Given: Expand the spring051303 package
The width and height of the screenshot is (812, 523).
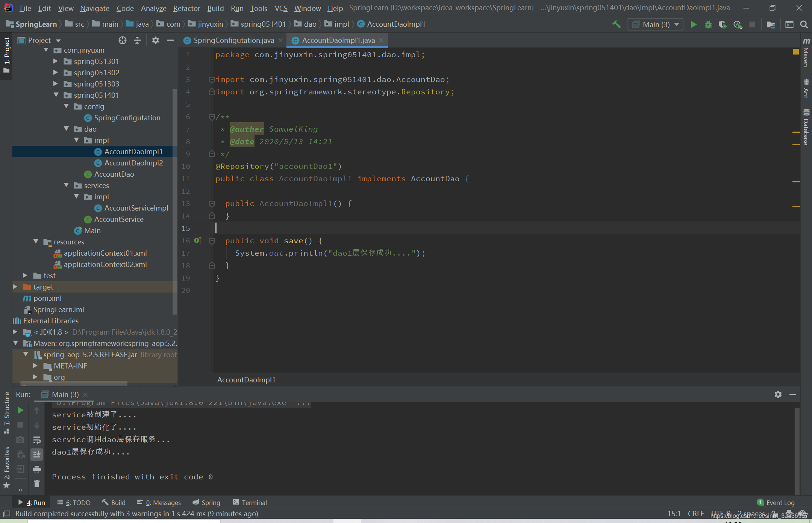Looking at the screenshot, I should tap(56, 83).
